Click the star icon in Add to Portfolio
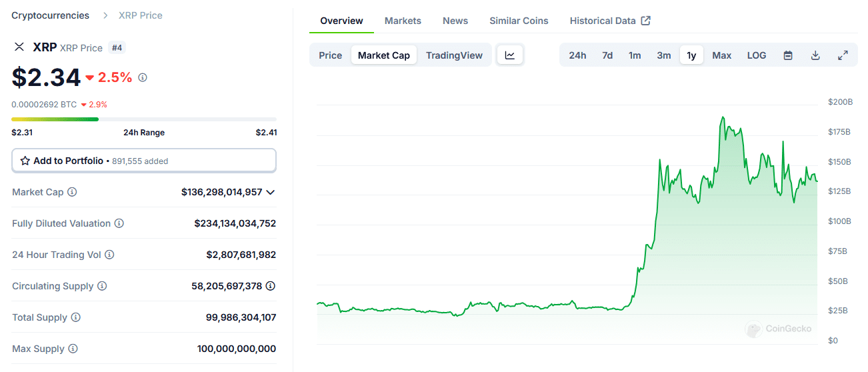The width and height of the screenshot is (868, 372). point(25,161)
